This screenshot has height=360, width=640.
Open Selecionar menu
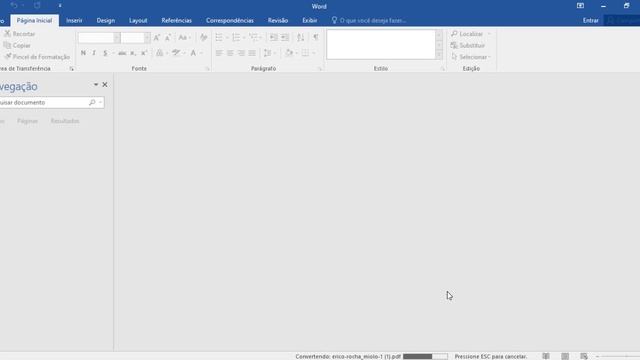pyautogui.click(x=471, y=57)
